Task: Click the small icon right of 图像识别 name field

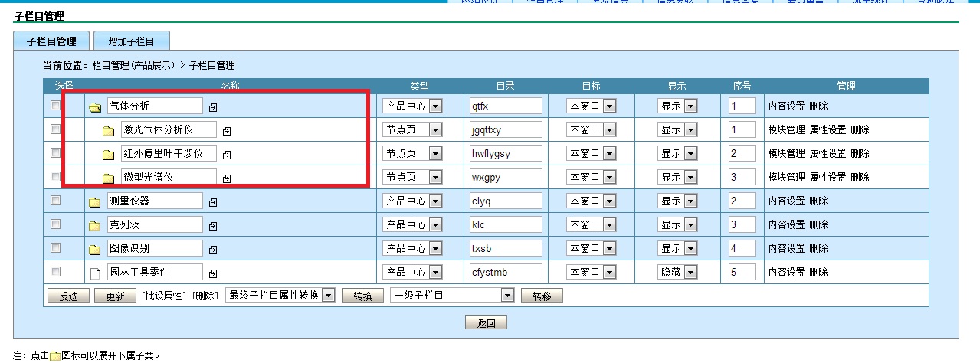Action: coord(213,250)
